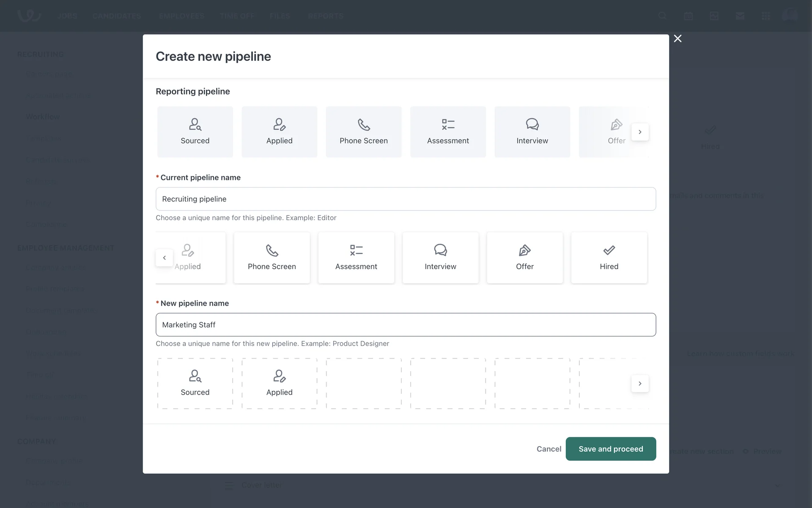Click the Hired card in current pipeline
This screenshot has width=812, height=508.
point(609,257)
